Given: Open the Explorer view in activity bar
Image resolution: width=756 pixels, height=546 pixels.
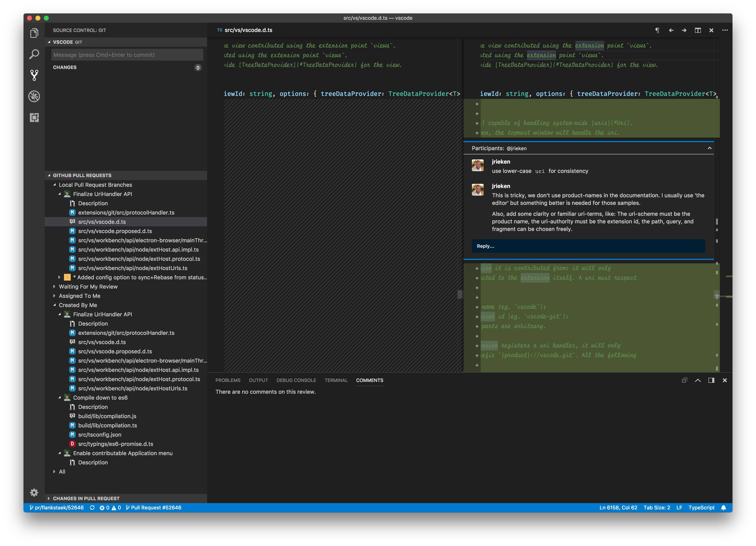Looking at the screenshot, I should [34, 33].
